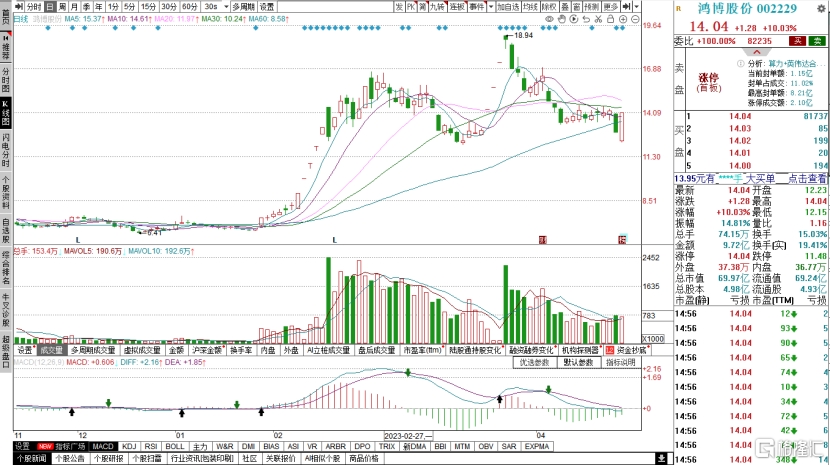This screenshot has height=465, width=830.
Task: Collapse the limit-up analysis chevron
Action: pos(756,52)
